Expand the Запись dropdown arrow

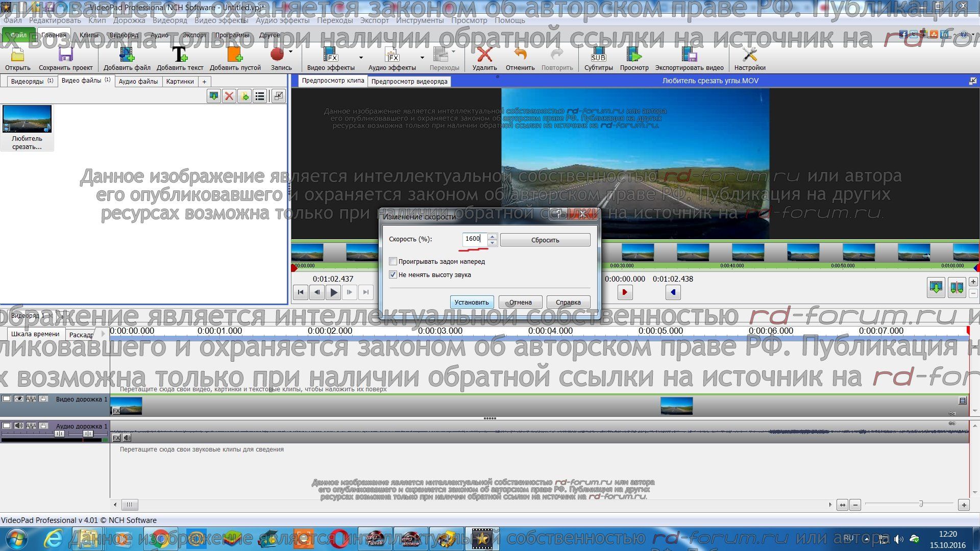(290, 52)
